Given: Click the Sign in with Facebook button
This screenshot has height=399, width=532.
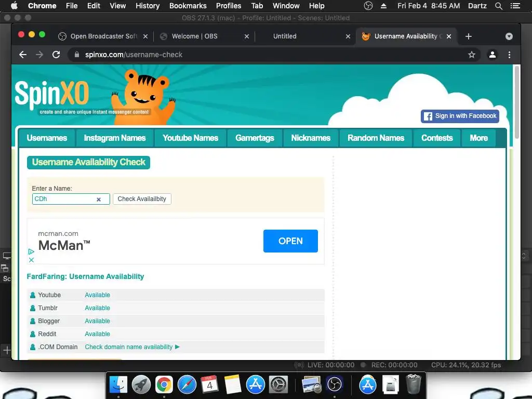Looking at the screenshot, I should tap(460, 116).
